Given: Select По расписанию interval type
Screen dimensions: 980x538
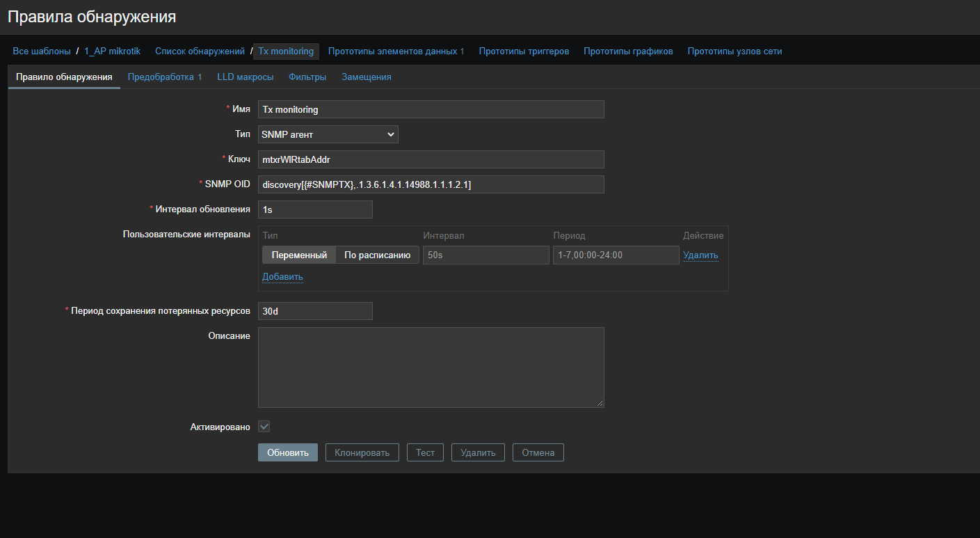Looking at the screenshot, I should pyautogui.click(x=377, y=255).
